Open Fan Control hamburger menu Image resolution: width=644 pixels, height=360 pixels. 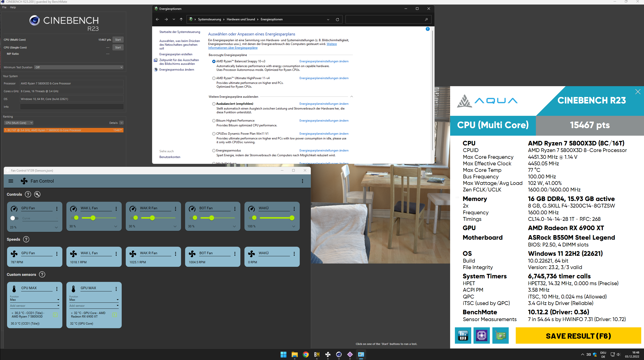[11, 181]
